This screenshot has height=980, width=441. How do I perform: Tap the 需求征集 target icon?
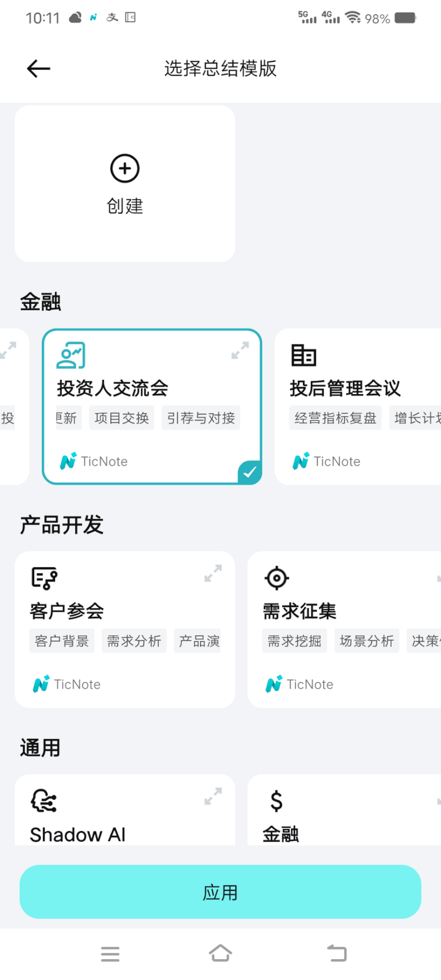coord(277,578)
